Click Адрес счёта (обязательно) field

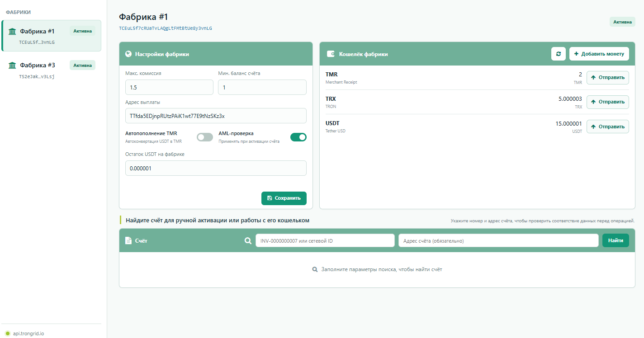[x=498, y=241]
